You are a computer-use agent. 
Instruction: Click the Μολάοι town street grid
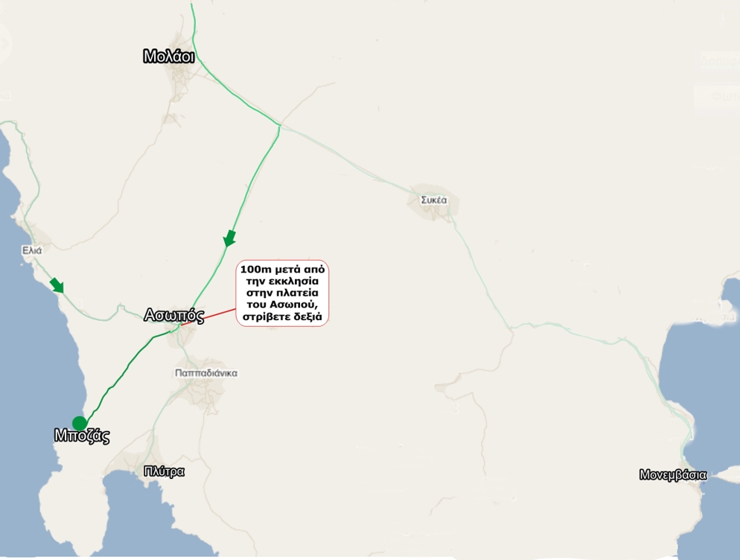179,73
